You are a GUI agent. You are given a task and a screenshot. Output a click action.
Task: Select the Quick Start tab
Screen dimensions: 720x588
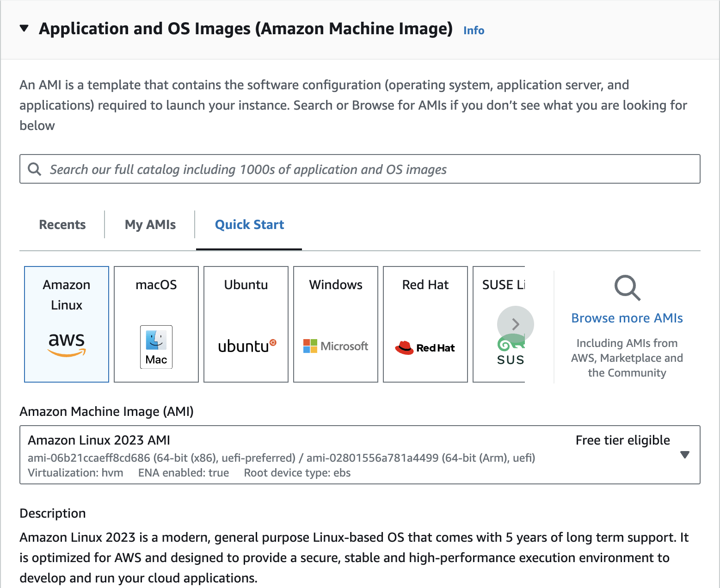[x=249, y=224]
